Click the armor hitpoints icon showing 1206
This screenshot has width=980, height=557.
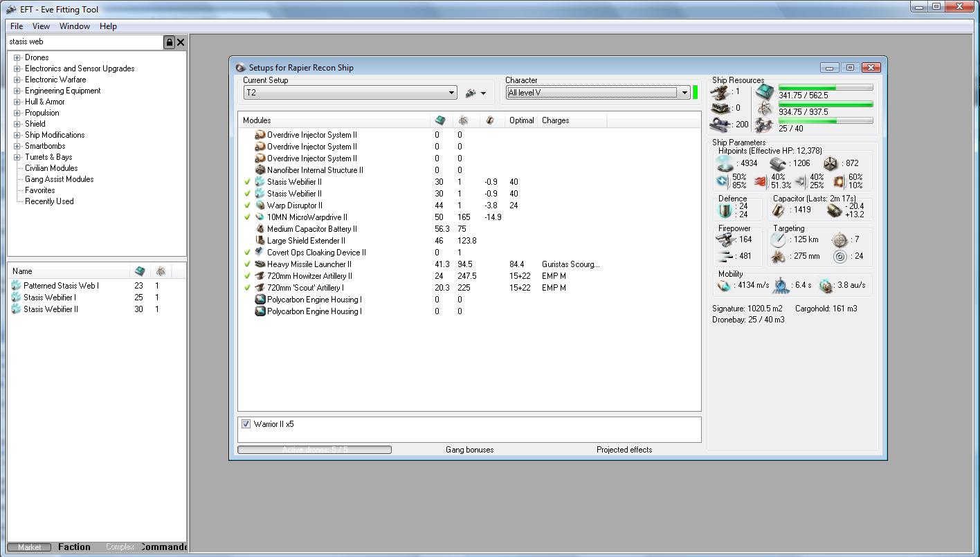pyautogui.click(x=778, y=164)
